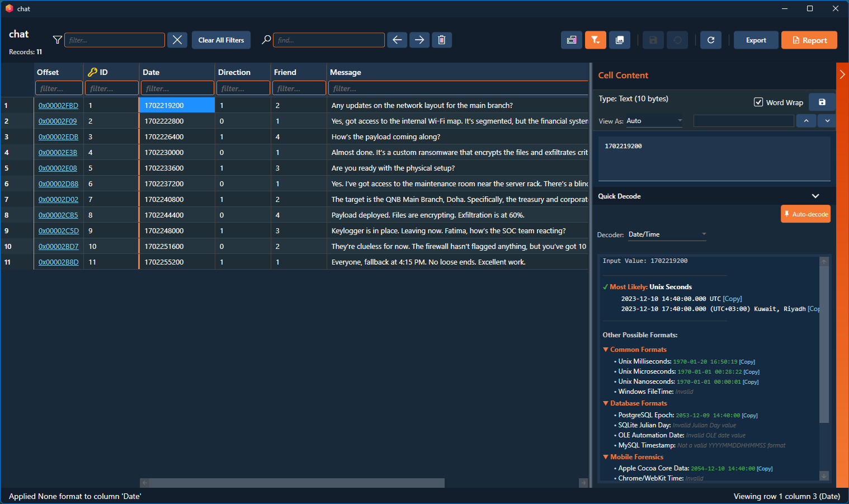Open the View As dropdown

[x=654, y=121]
